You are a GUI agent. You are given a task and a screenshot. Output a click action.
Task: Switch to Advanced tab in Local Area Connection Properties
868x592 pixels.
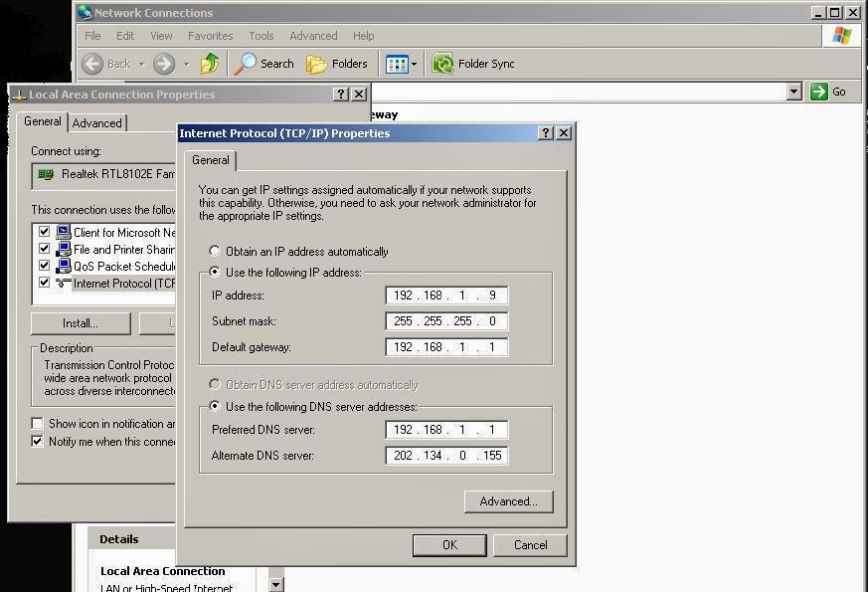(96, 123)
